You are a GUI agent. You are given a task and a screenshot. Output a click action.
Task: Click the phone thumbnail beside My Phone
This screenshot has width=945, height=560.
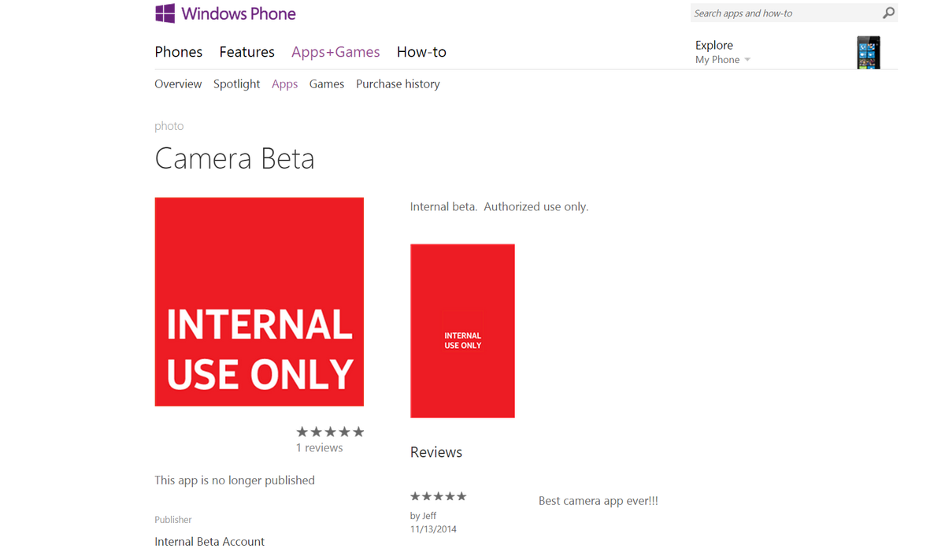point(869,52)
